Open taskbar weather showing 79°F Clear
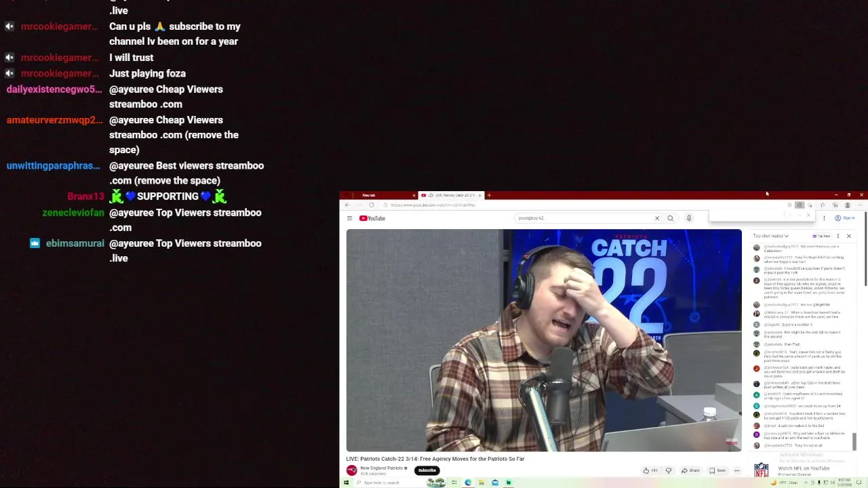This screenshot has height=488, width=868. (785, 483)
